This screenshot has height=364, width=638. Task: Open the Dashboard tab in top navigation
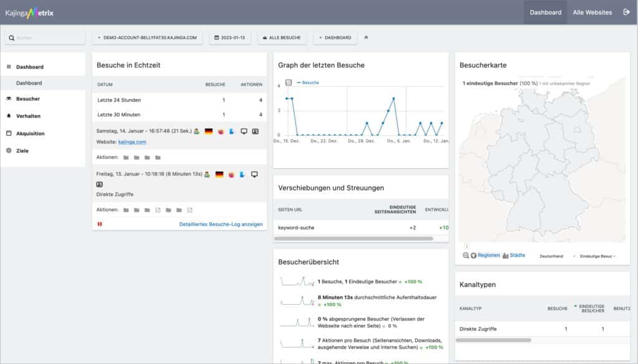[545, 12]
